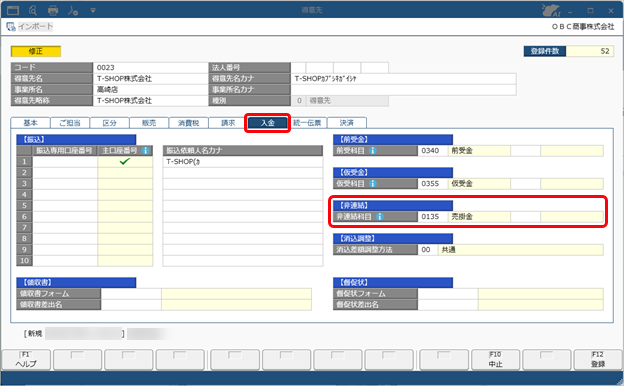Viewport: 624px width, 386px height.
Task: Click the yellow 修正 mode indicator
Action: coord(36,51)
